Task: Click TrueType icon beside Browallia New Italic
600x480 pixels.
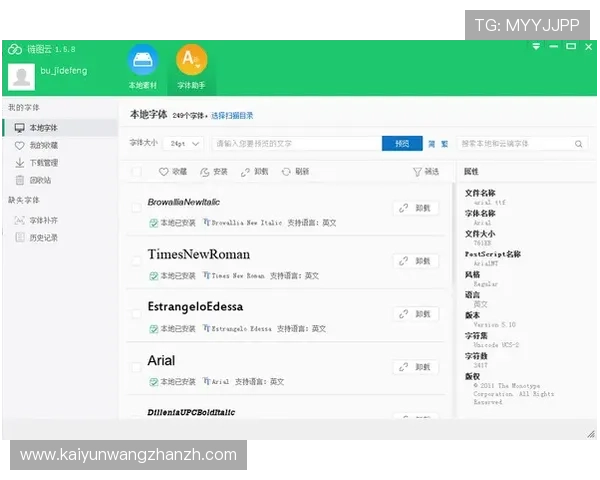Action: 207,222
